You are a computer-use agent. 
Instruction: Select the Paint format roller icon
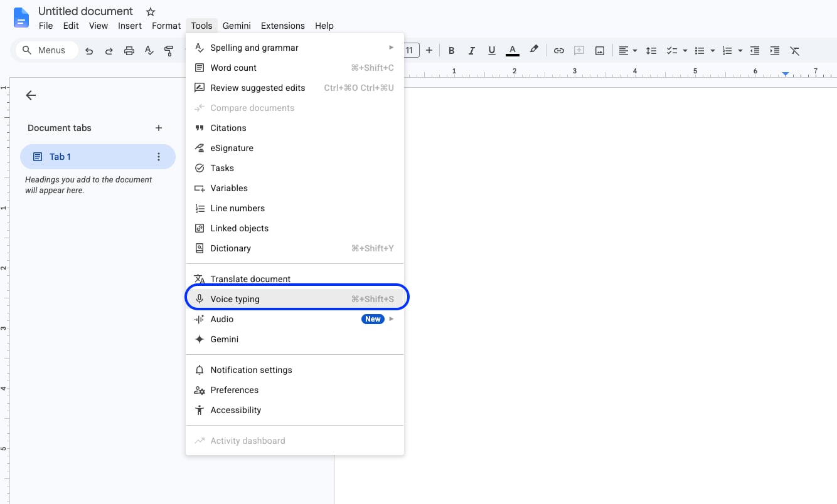(x=169, y=51)
